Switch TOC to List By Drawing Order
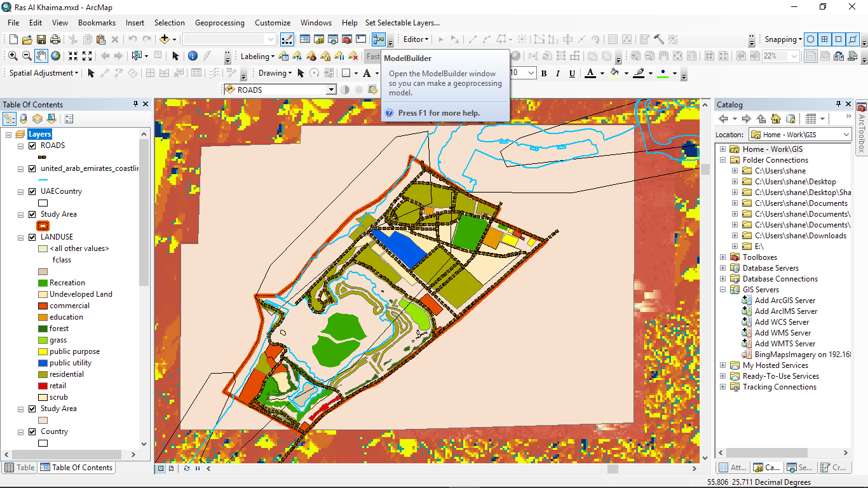 click(10, 119)
